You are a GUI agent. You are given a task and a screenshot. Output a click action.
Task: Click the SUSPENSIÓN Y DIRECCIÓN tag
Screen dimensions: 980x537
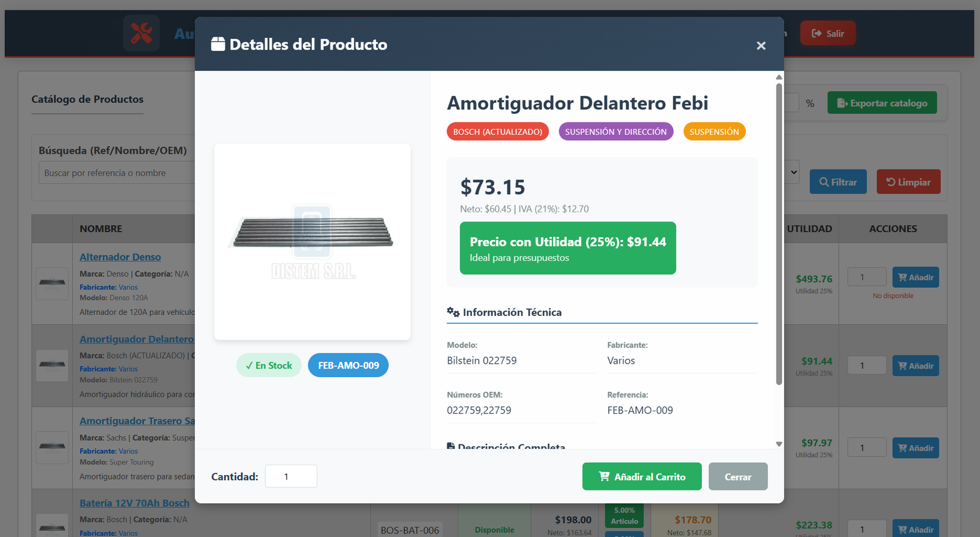(616, 131)
